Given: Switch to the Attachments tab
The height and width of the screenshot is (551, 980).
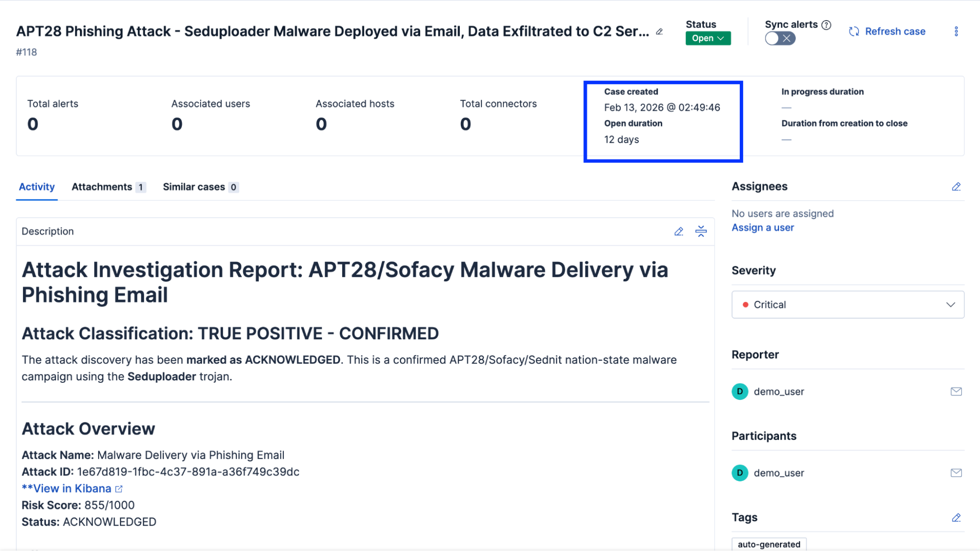Looking at the screenshot, I should pos(108,187).
